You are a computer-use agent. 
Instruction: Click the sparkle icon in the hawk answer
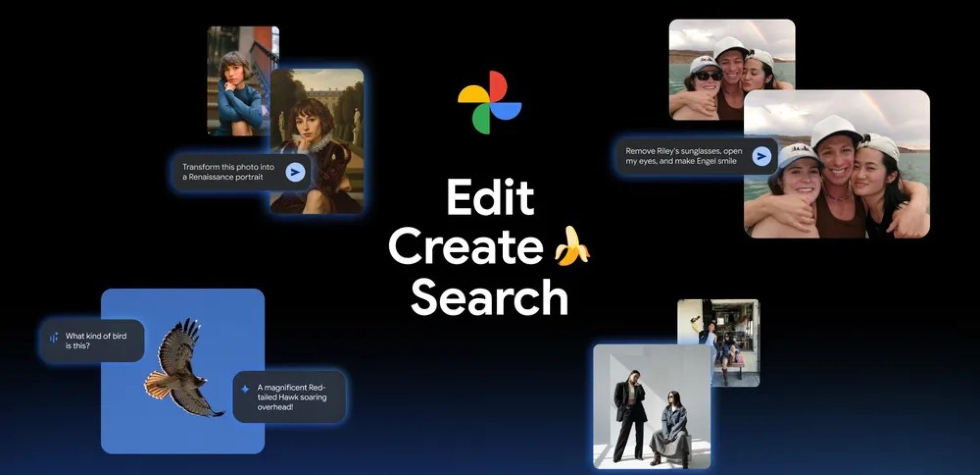click(x=245, y=389)
